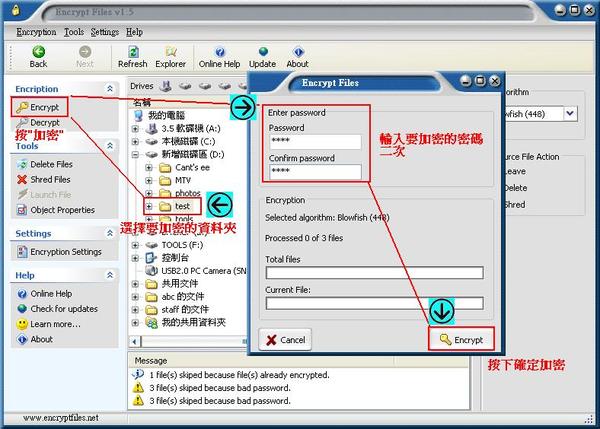The height and width of the screenshot is (429, 600).
Task: Collapse the Settings sidebar section
Action: (110, 233)
